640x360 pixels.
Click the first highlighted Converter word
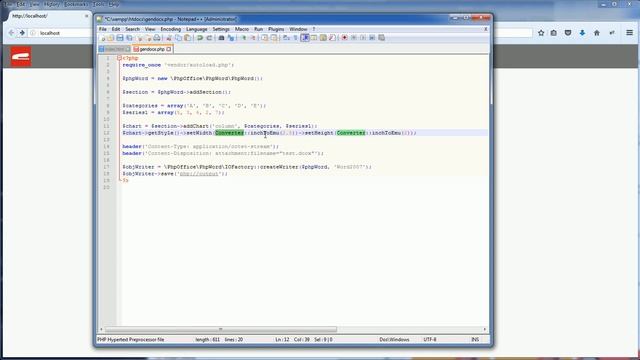pos(229,133)
